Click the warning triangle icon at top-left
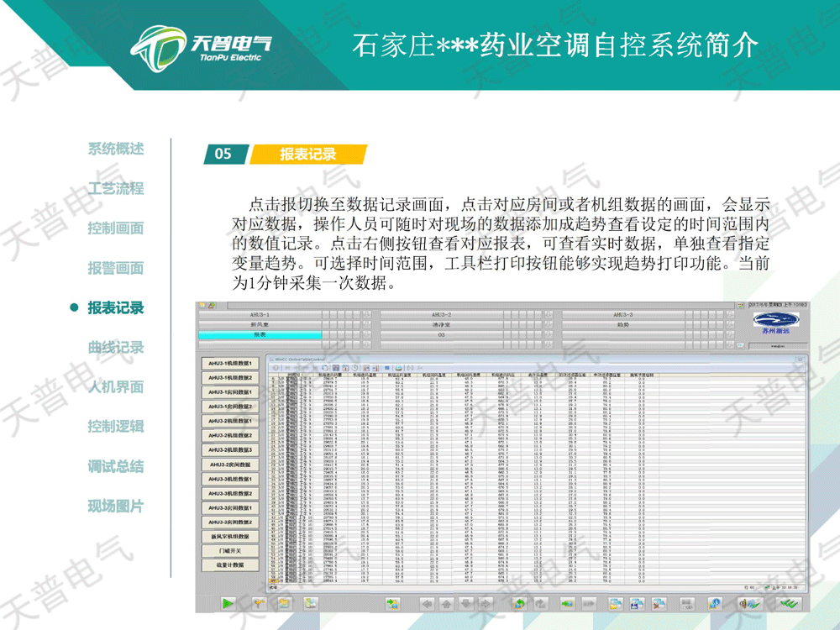Screen dimensions: 840x630 [212, 306]
